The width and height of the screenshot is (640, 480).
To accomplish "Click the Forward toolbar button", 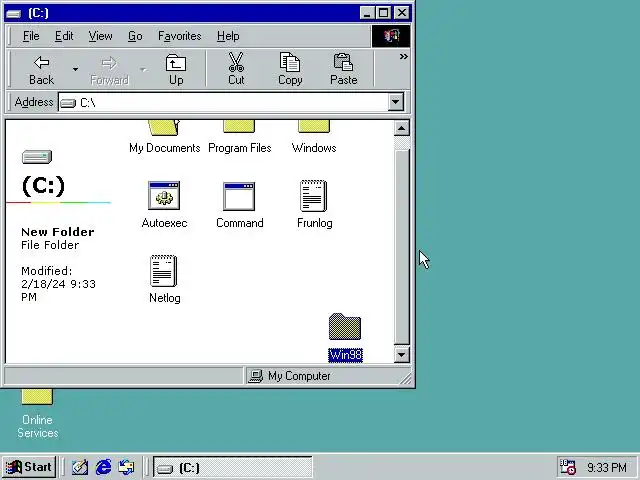I will [109, 69].
